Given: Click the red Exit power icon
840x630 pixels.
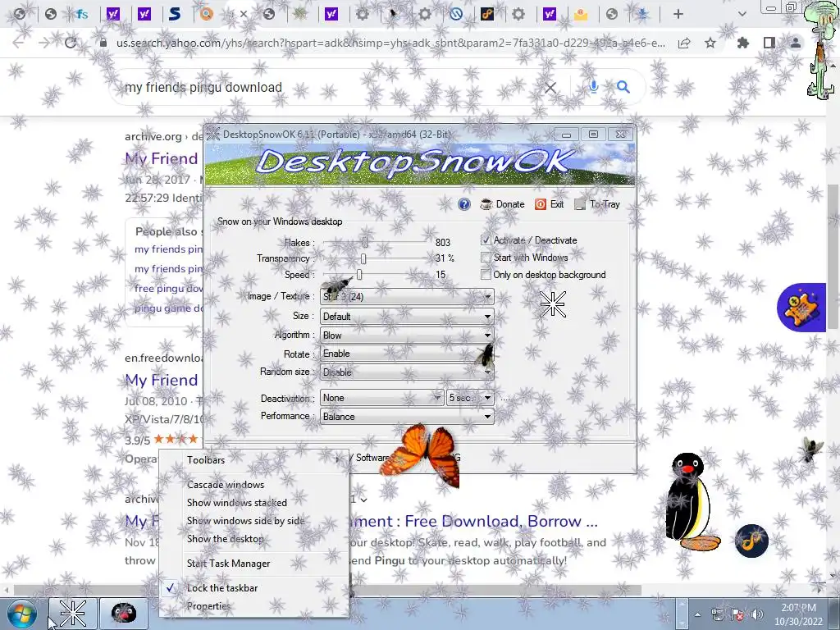Looking at the screenshot, I should pos(541,204).
